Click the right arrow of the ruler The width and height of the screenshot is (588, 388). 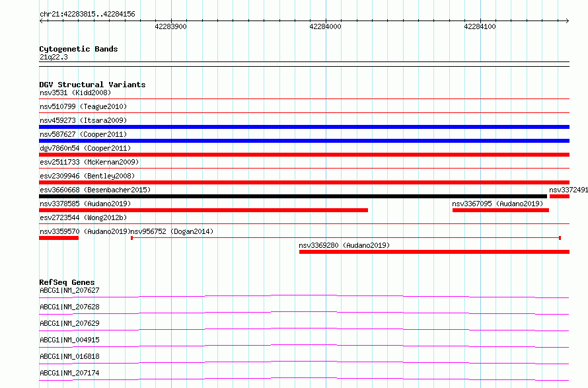tap(568, 20)
